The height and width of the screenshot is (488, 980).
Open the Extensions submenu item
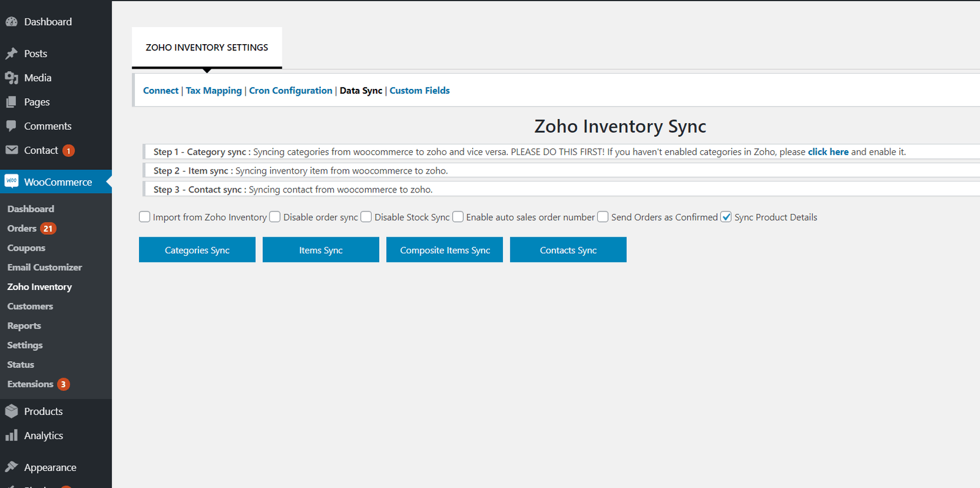coord(31,384)
